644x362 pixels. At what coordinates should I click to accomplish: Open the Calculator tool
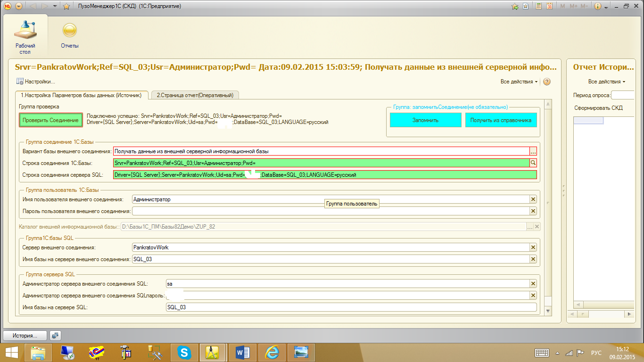(x=539, y=7)
